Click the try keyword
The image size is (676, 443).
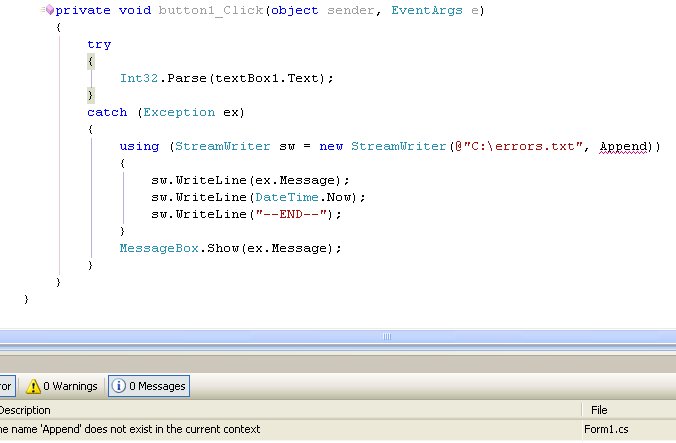point(99,44)
